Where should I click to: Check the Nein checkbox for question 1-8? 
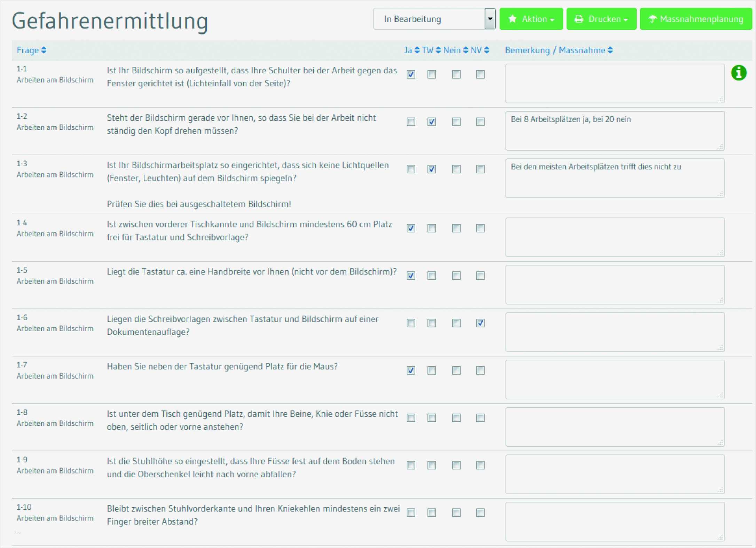(x=456, y=418)
